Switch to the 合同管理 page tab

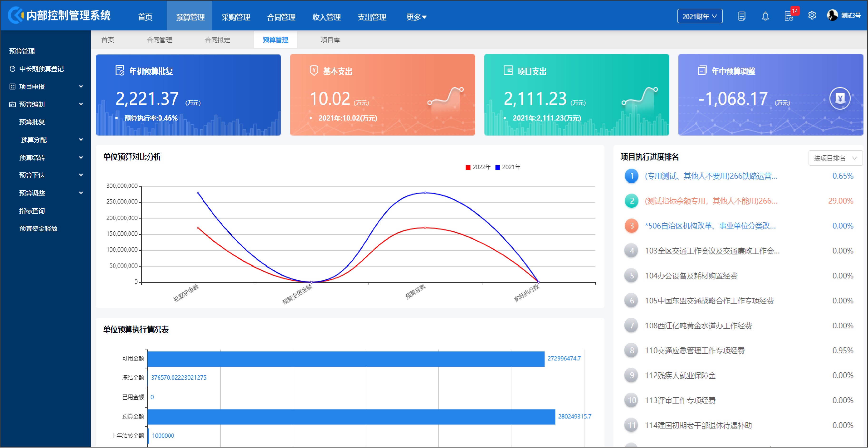159,40
